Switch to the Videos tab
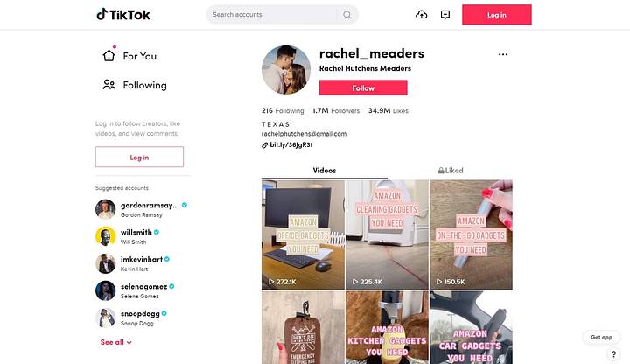The width and height of the screenshot is (630, 364). click(325, 171)
